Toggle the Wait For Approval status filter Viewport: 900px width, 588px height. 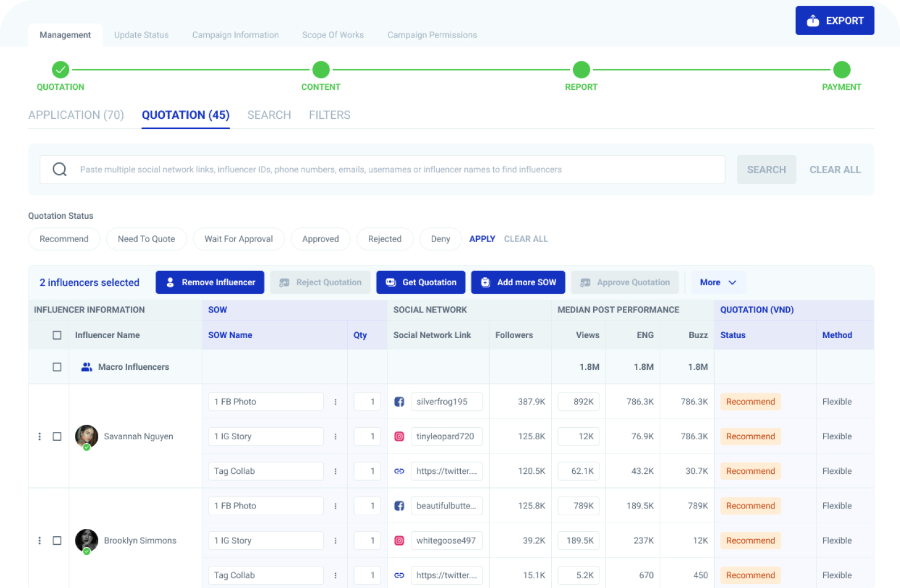(239, 239)
